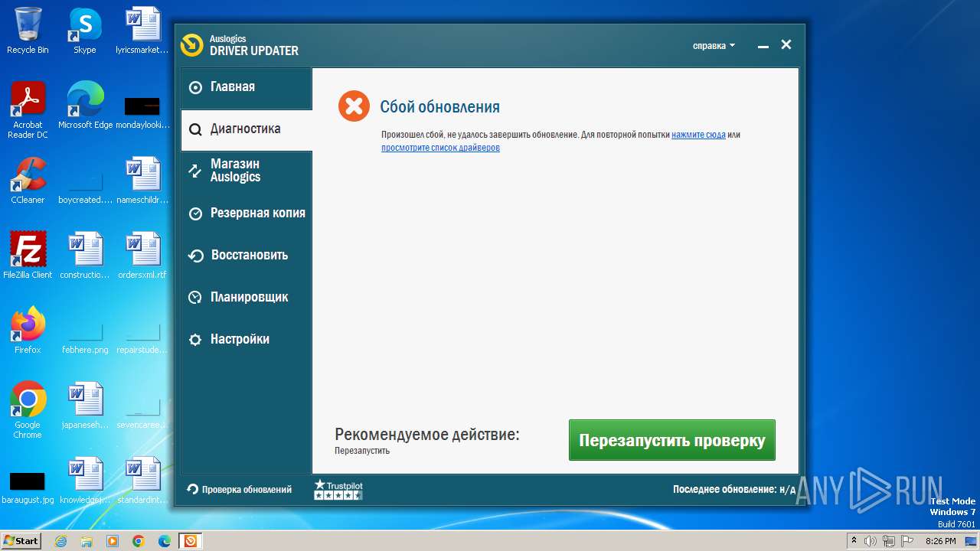Select FileZilla Client desktop icon
Screen dimensions: 980x551
(x=28, y=256)
